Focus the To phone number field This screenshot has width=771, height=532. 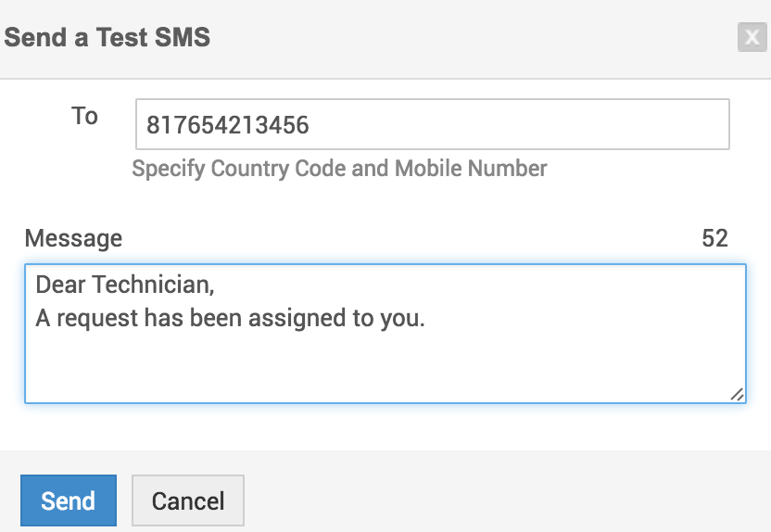[519, 124]
